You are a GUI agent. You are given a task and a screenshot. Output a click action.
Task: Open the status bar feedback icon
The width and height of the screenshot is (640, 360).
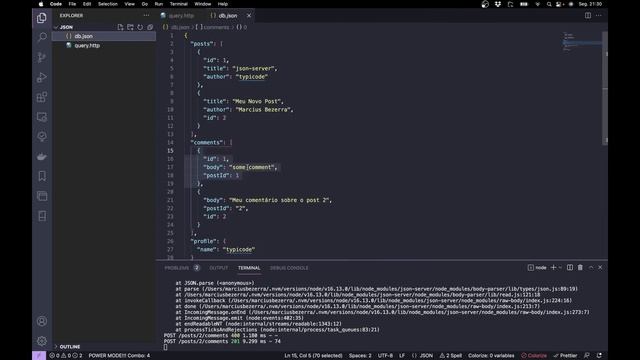pos(587,356)
